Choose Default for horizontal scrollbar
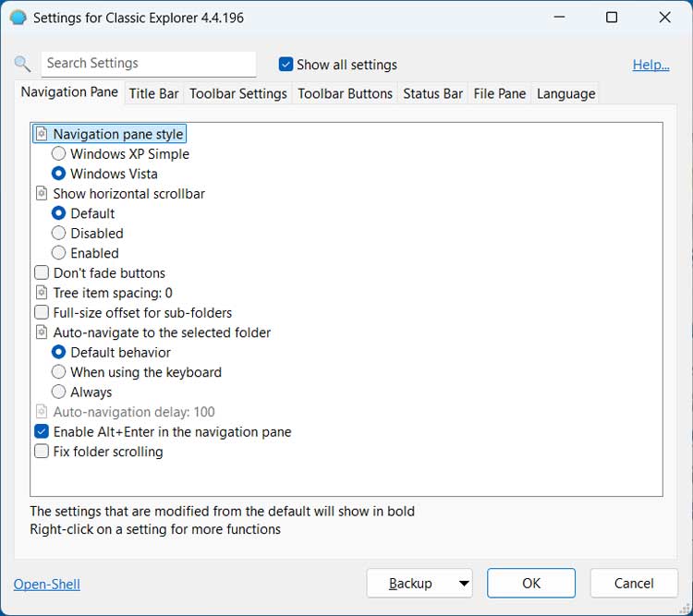The width and height of the screenshot is (693, 616). 58,213
